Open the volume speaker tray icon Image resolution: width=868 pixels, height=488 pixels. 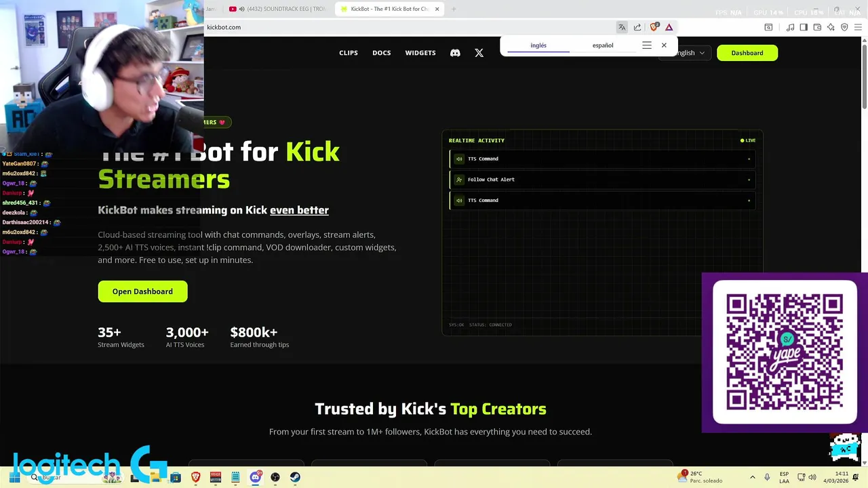(812, 477)
